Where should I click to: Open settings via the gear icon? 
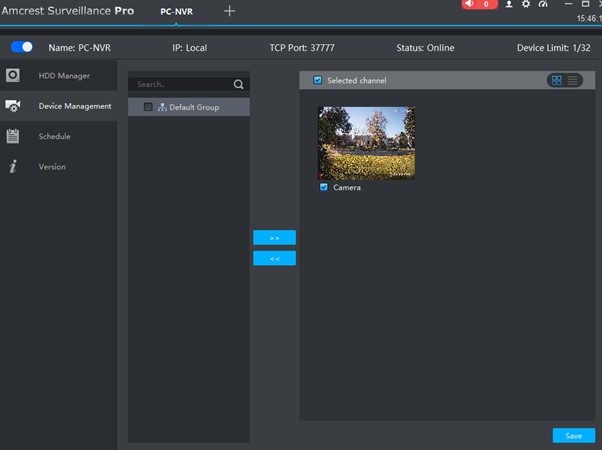click(526, 5)
